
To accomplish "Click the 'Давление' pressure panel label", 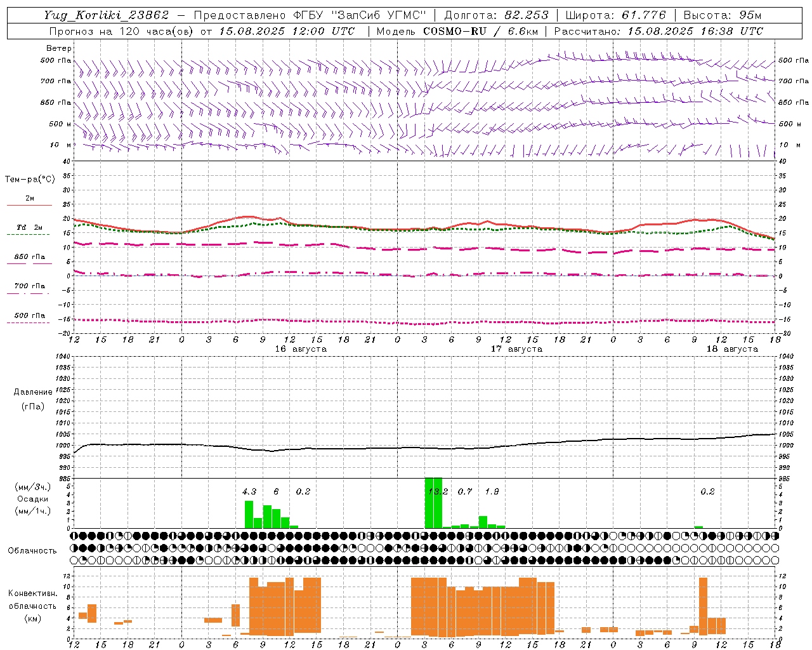I will [33, 392].
